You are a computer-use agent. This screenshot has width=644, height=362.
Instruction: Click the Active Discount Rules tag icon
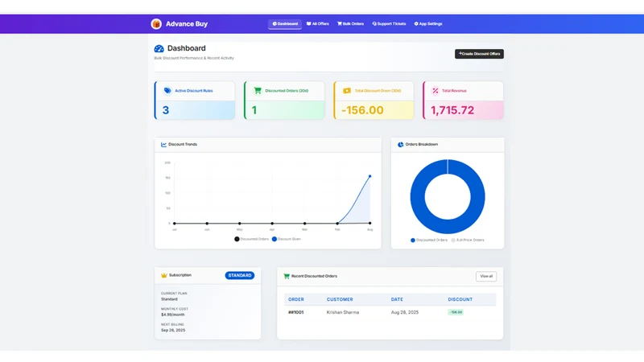click(167, 91)
